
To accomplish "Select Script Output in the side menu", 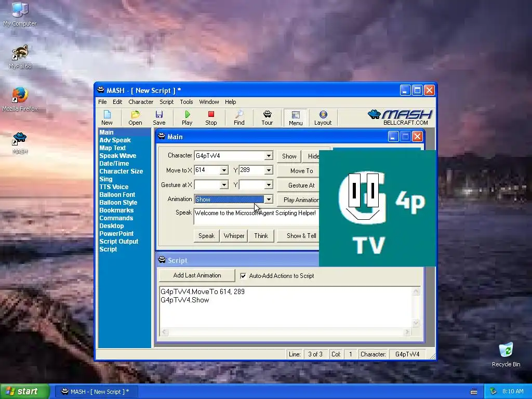I will [x=119, y=242].
